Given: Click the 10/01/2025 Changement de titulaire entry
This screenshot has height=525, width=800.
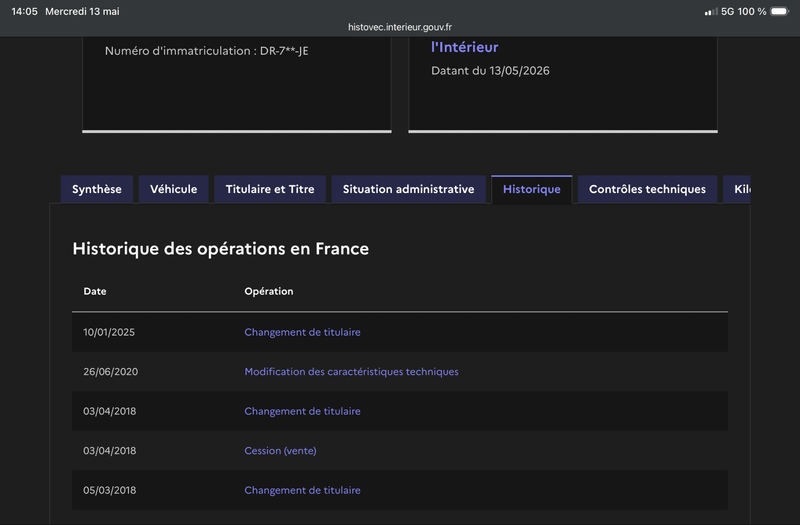Looking at the screenshot, I should pyautogui.click(x=302, y=332).
